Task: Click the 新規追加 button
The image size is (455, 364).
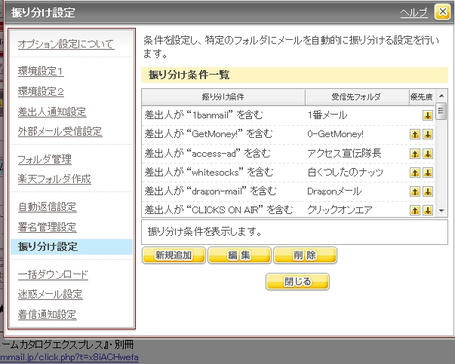Action: pos(174,255)
